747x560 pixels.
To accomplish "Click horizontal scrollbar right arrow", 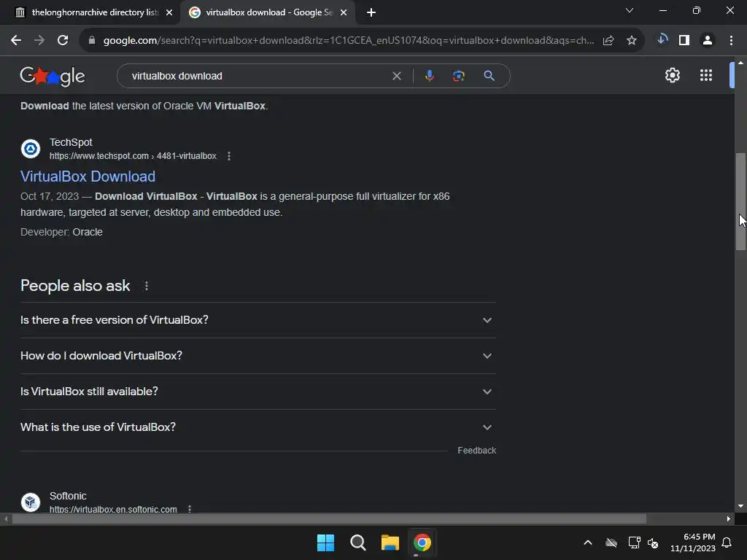I will 729,519.
